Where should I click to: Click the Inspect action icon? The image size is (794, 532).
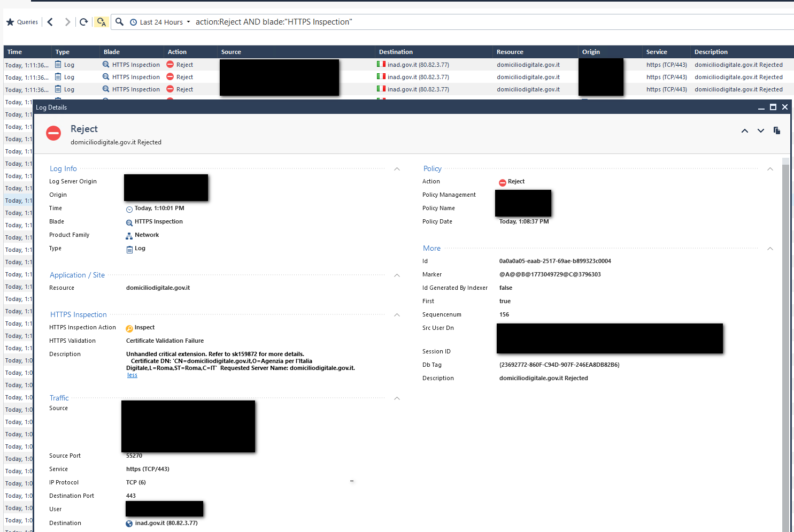click(x=129, y=328)
